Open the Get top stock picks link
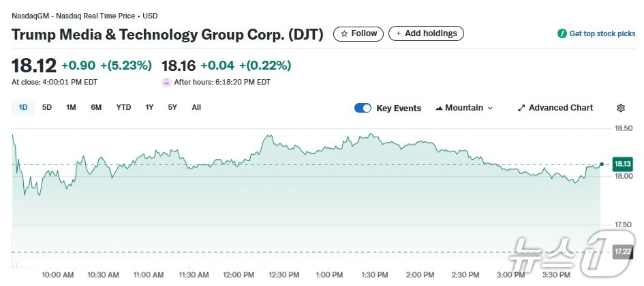The width and height of the screenshot is (644, 286). click(602, 33)
